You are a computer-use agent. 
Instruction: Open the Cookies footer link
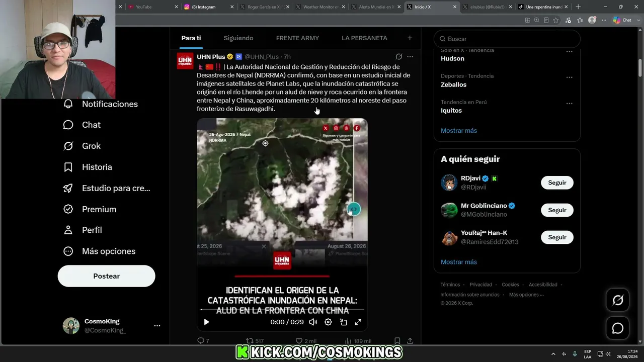coord(510,285)
